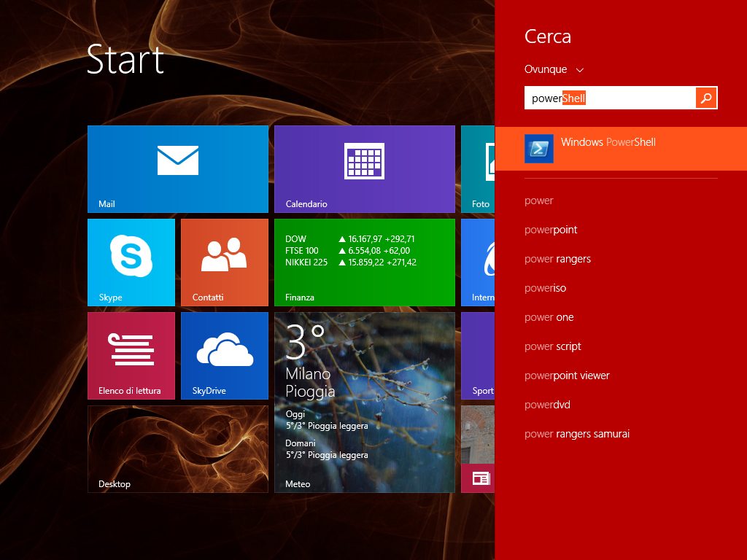Launch the Skype tile
The width and height of the screenshot is (747, 560).
click(x=131, y=262)
